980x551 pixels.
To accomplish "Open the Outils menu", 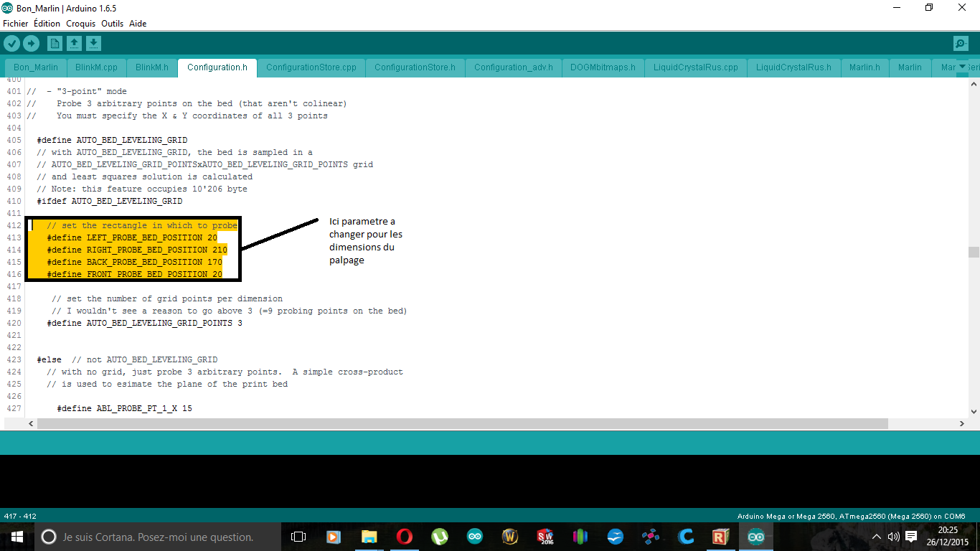I will [113, 24].
